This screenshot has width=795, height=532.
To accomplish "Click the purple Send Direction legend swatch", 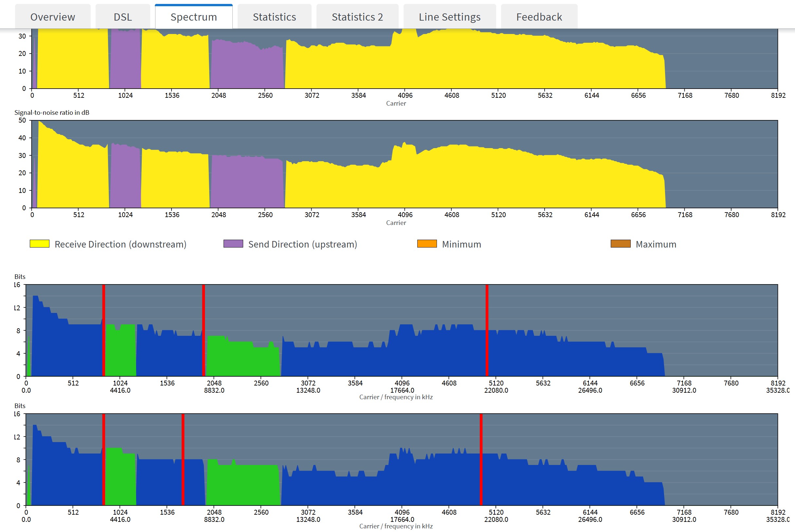I will 233,244.
